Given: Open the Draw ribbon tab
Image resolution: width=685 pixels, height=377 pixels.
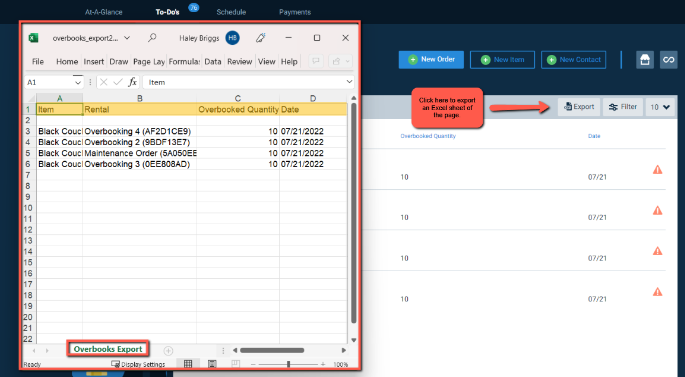Looking at the screenshot, I should point(119,62).
